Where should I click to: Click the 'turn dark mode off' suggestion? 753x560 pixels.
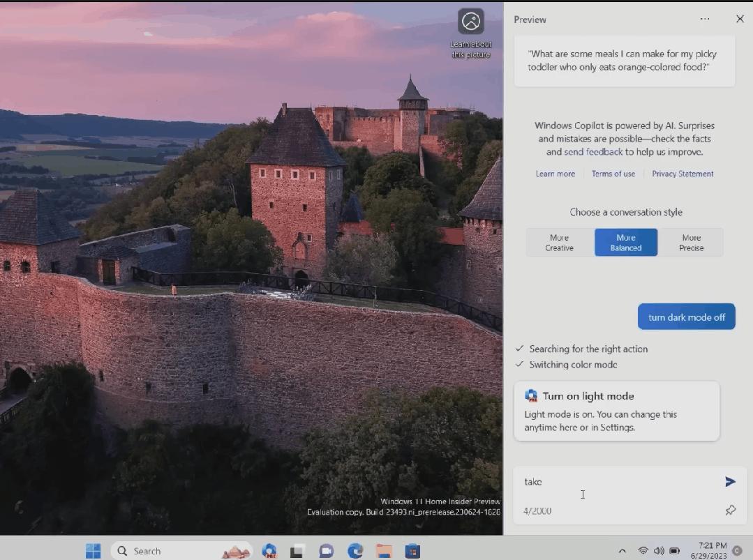click(686, 316)
